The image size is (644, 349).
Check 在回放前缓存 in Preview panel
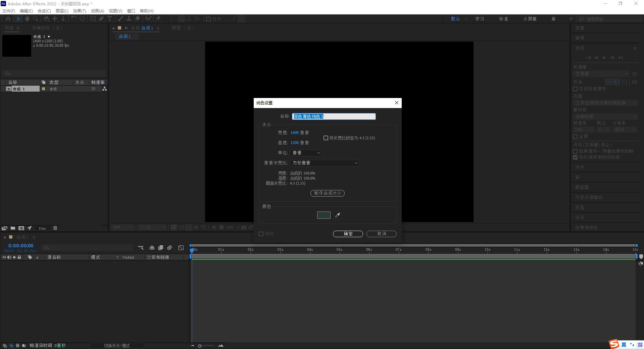[575, 89]
